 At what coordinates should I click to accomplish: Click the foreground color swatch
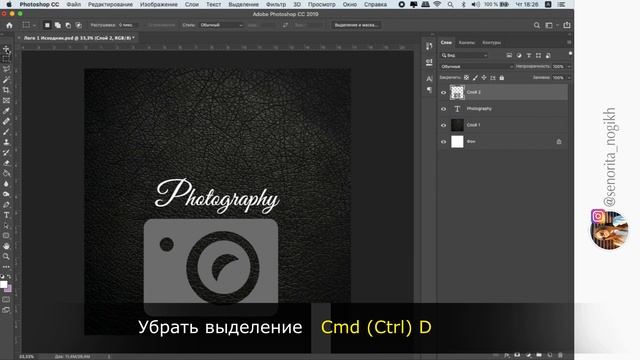(4, 284)
